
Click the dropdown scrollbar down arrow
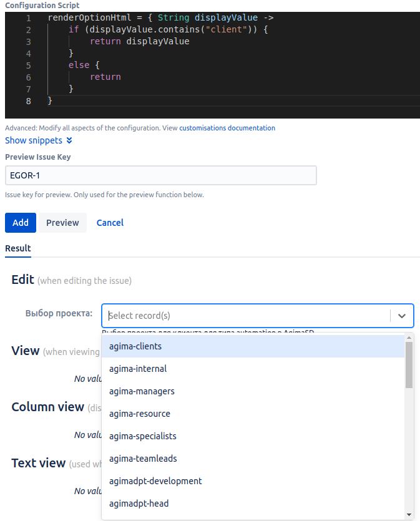tap(409, 515)
